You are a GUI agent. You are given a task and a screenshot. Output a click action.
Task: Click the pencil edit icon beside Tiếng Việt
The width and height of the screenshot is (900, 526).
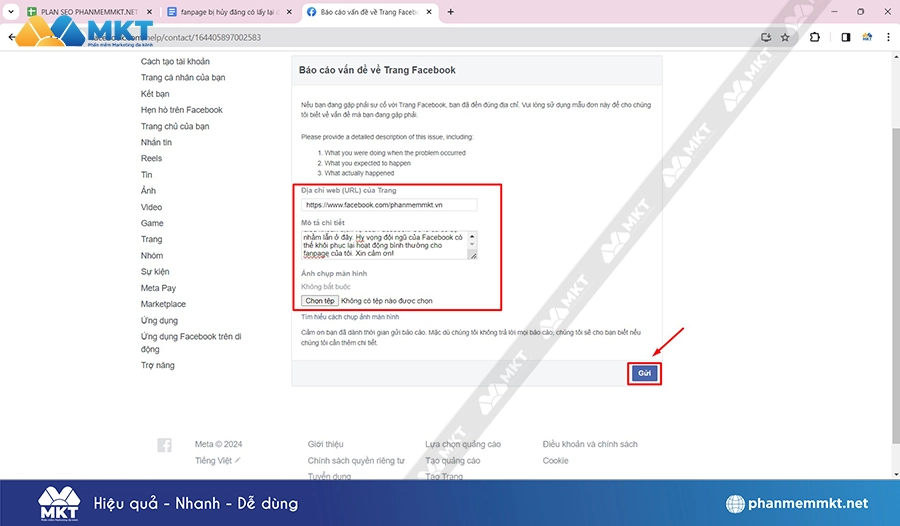click(x=238, y=460)
